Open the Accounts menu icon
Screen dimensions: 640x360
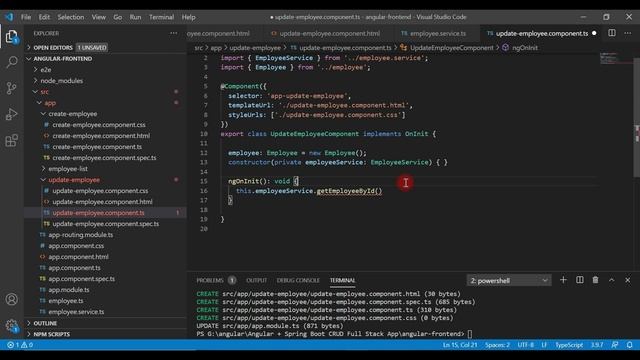click(x=11, y=299)
